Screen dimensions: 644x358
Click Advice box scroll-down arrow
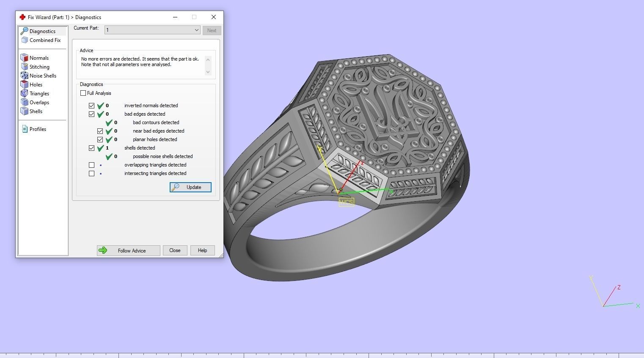208,72
